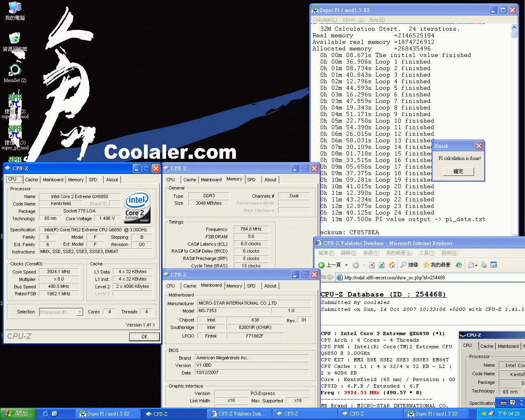Click 確定 in the Finish dialog

[459, 171]
